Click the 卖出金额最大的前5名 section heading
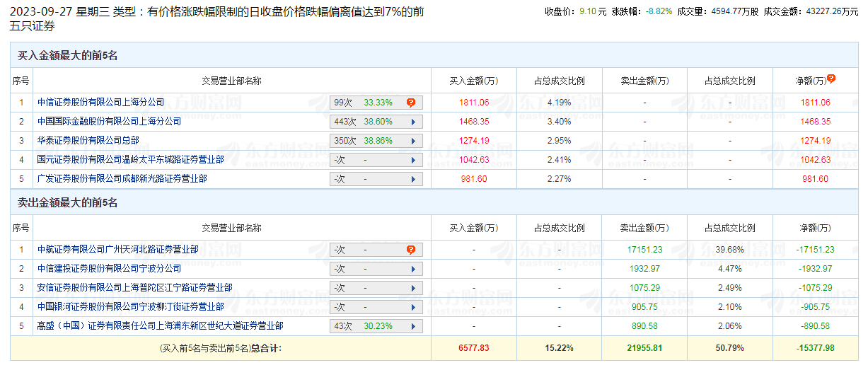 coord(67,203)
